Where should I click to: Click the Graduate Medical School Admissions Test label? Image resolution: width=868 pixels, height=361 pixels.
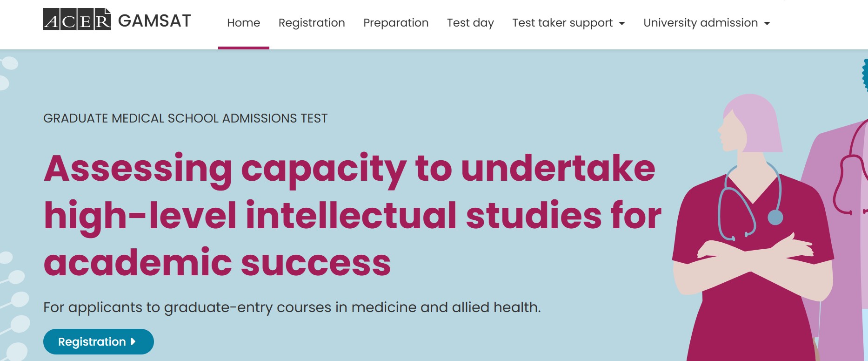[x=185, y=118]
